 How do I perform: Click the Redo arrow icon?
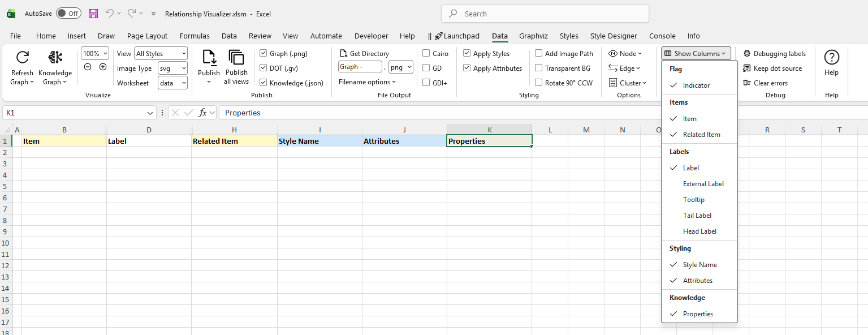[131, 13]
